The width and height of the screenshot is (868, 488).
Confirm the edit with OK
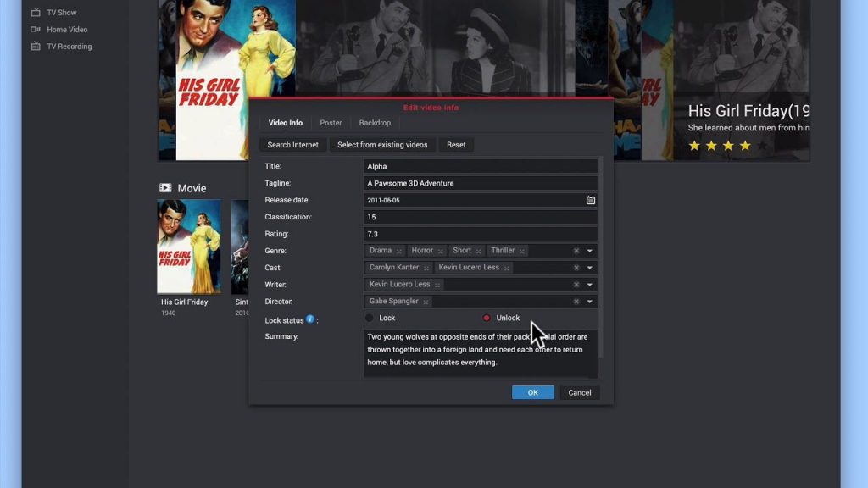[x=532, y=393]
